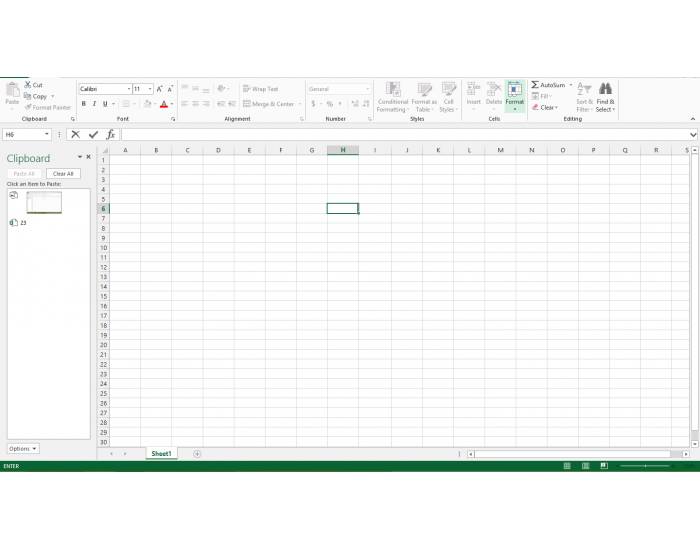This screenshot has height=550, width=700.
Task: Click the Insert cells icon
Action: click(474, 89)
